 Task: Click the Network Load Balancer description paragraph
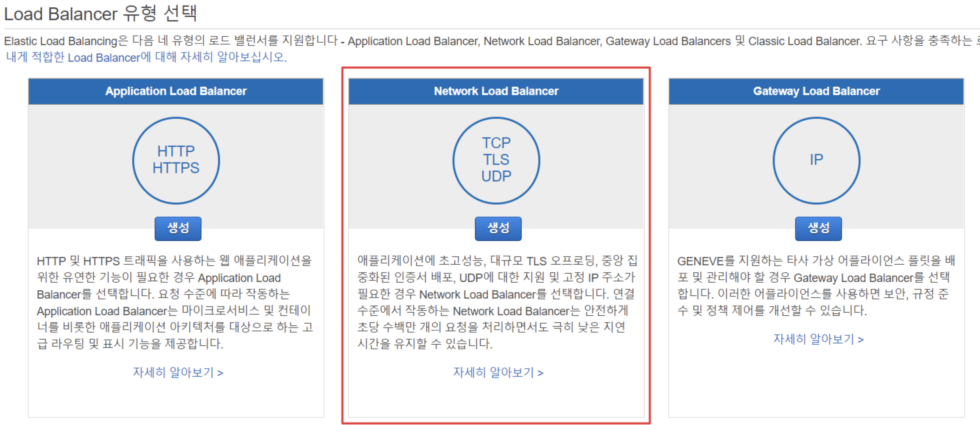coord(496,302)
